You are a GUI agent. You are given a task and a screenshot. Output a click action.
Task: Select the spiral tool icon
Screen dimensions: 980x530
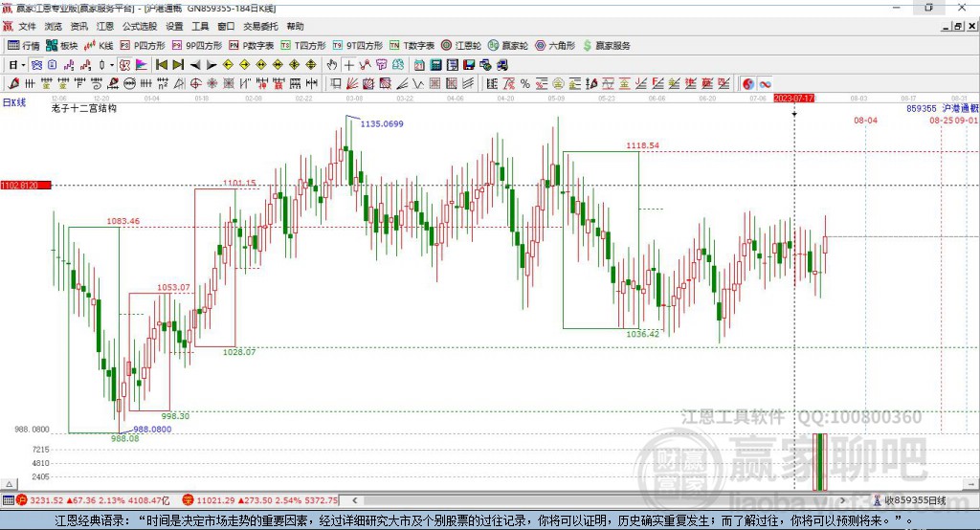click(96, 84)
